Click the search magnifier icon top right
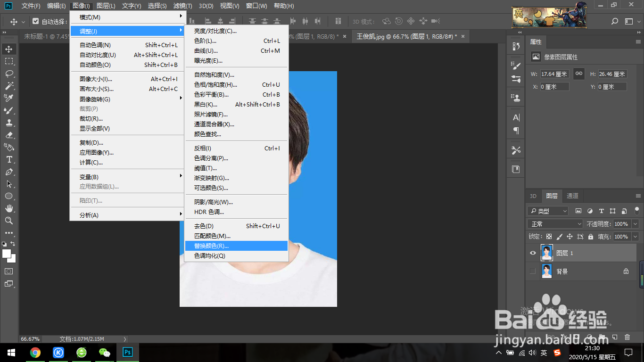Image resolution: width=644 pixels, height=362 pixels. point(615,21)
